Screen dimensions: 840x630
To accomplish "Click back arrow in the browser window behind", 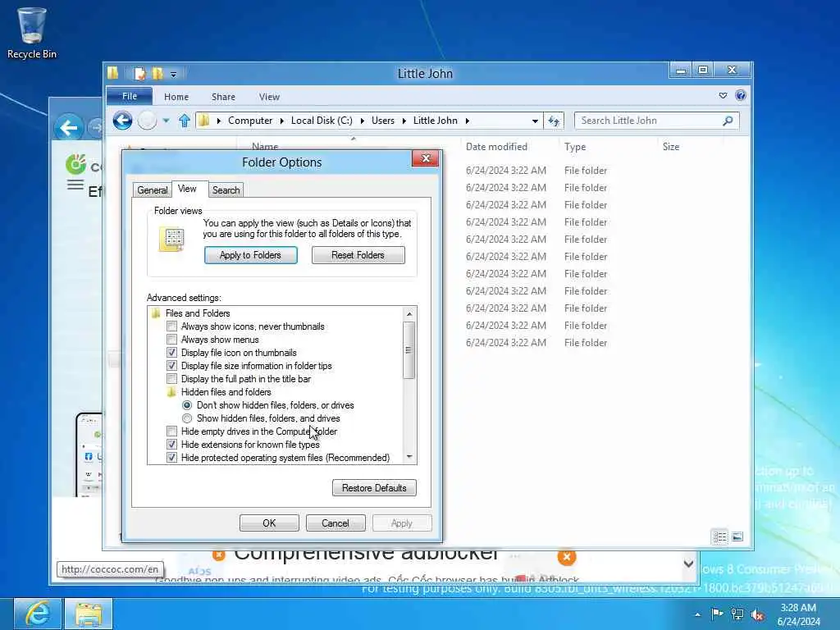I will point(69,127).
